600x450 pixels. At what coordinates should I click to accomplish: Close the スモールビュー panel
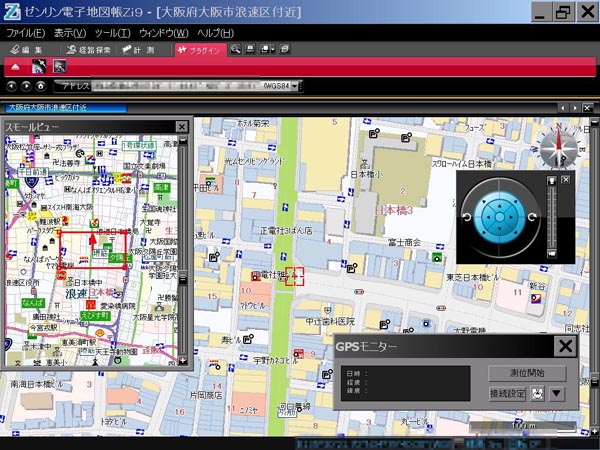pyautogui.click(x=181, y=127)
